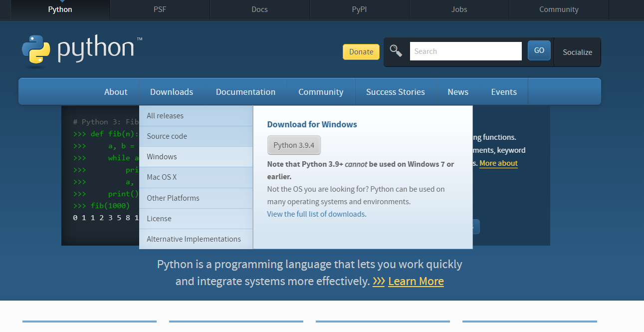
Task: Open the Events menu
Action: click(504, 92)
